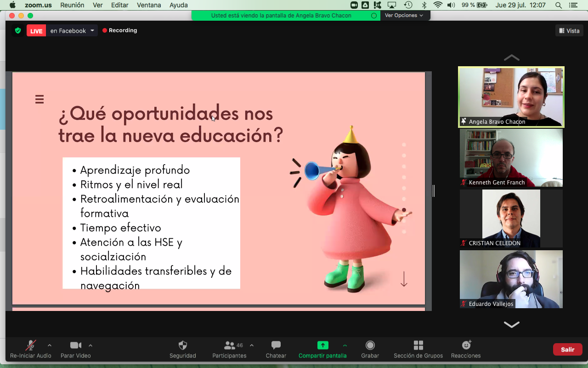Click the Compartir pantalla icon

(x=322, y=345)
